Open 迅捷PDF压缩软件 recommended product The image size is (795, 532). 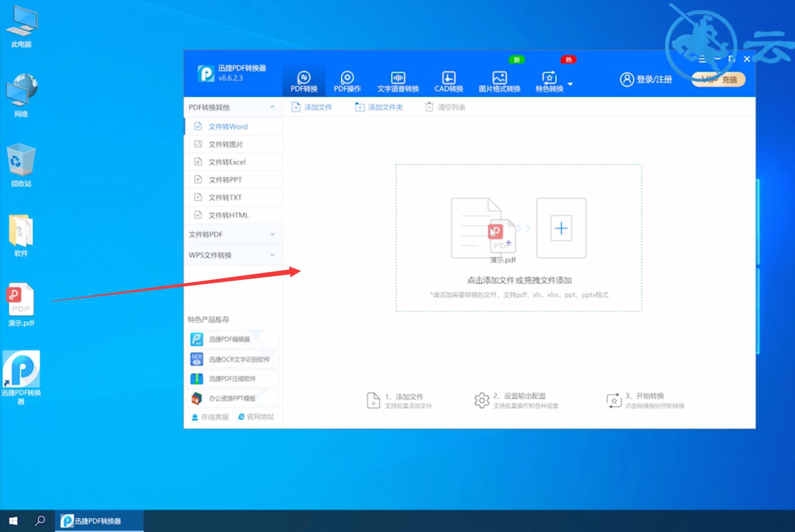(x=234, y=378)
